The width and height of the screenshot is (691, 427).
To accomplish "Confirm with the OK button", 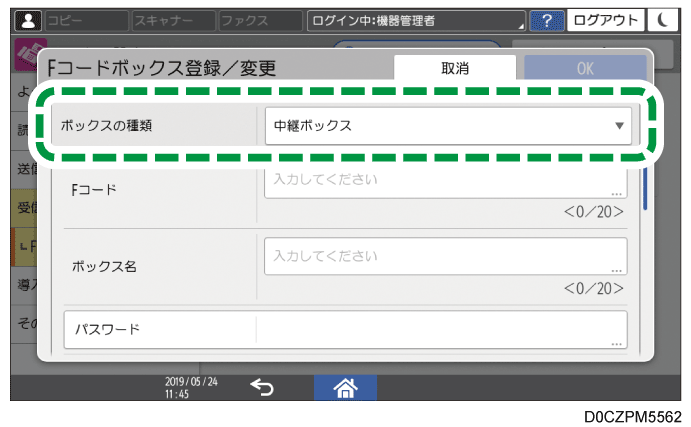I will (x=585, y=68).
